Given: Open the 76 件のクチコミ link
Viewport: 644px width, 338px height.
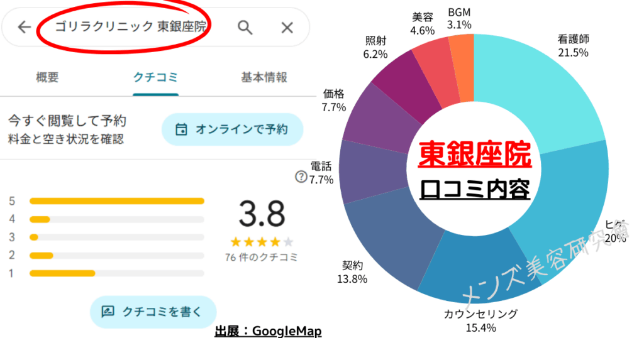Looking at the screenshot, I should click(x=262, y=257).
